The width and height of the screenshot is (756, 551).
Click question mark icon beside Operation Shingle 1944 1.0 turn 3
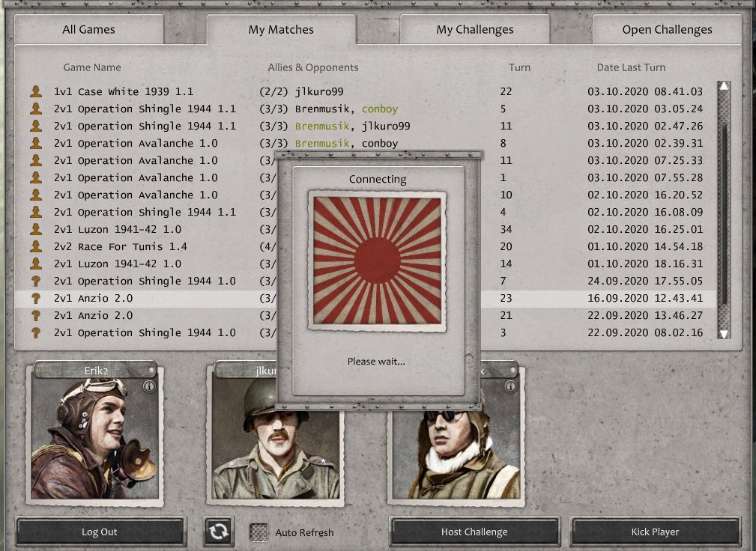pyautogui.click(x=35, y=332)
